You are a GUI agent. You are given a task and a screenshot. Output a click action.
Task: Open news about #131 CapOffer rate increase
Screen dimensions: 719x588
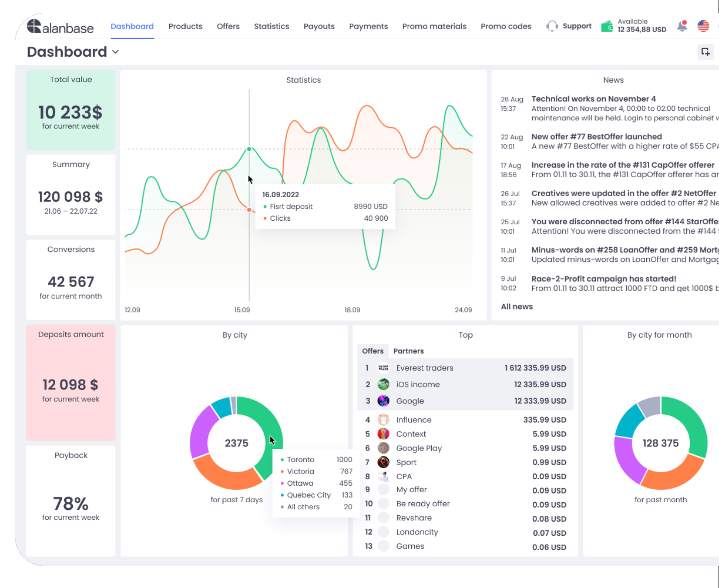pyautogui.click(x=623, y=165)
